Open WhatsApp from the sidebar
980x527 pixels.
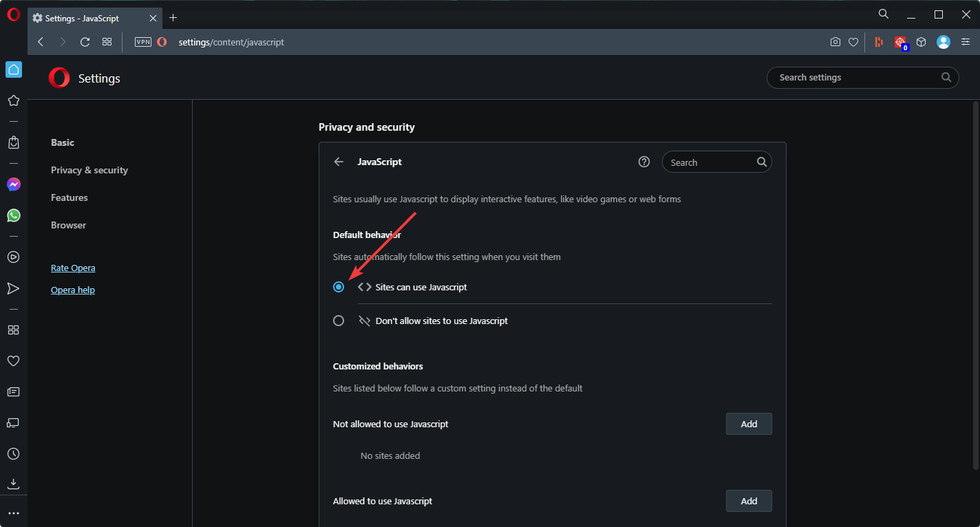point(13,215)
